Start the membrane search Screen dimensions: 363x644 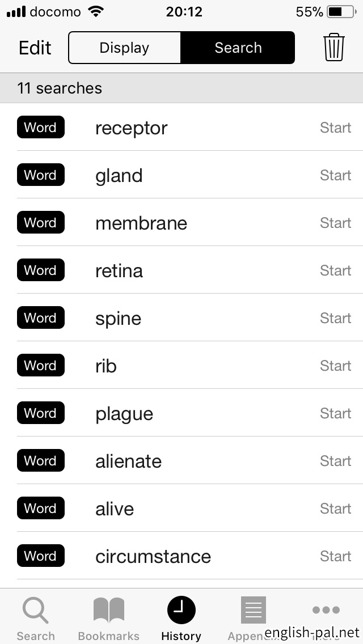click(335, 223)
